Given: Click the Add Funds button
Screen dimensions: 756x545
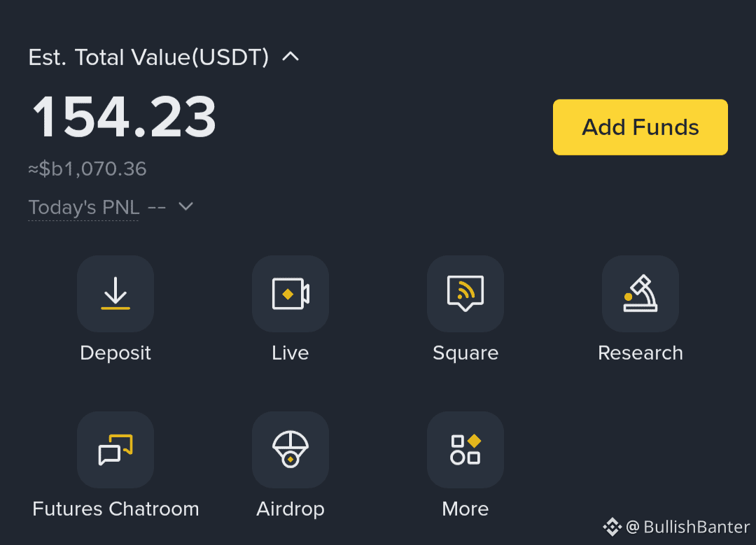Looking at the screenshot, I should (x=640, y=127).
